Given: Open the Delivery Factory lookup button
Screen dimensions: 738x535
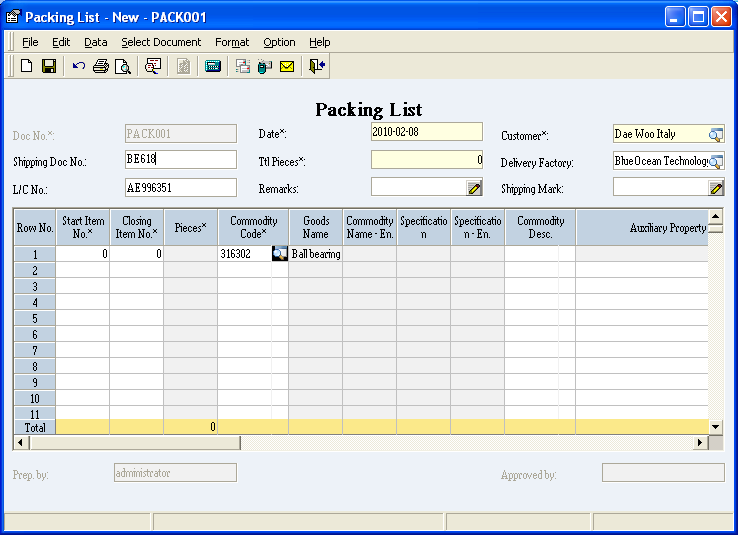Looking at the screenshot, I should pos(716,161).
